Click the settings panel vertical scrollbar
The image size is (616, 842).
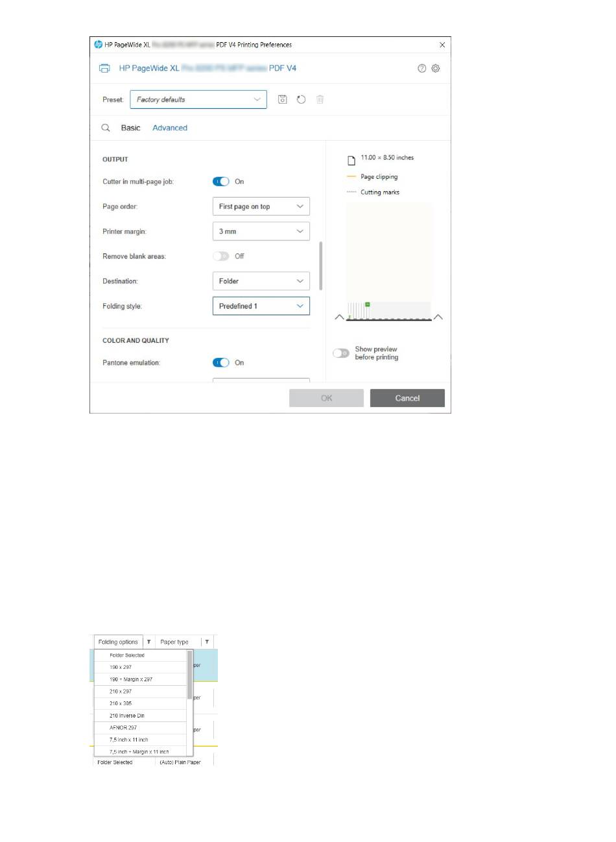321,266
